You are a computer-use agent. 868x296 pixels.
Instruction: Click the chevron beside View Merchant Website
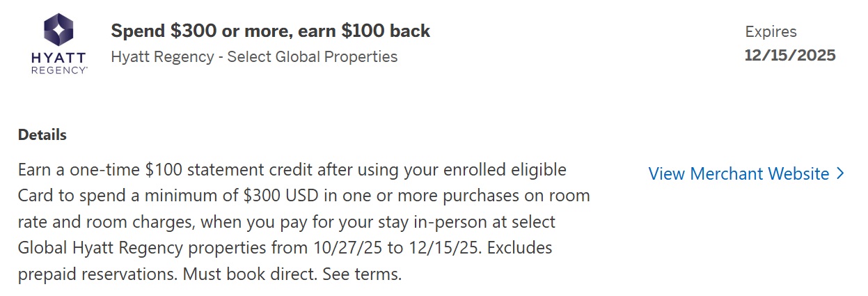pyautogui.click(x=840, y=173)
